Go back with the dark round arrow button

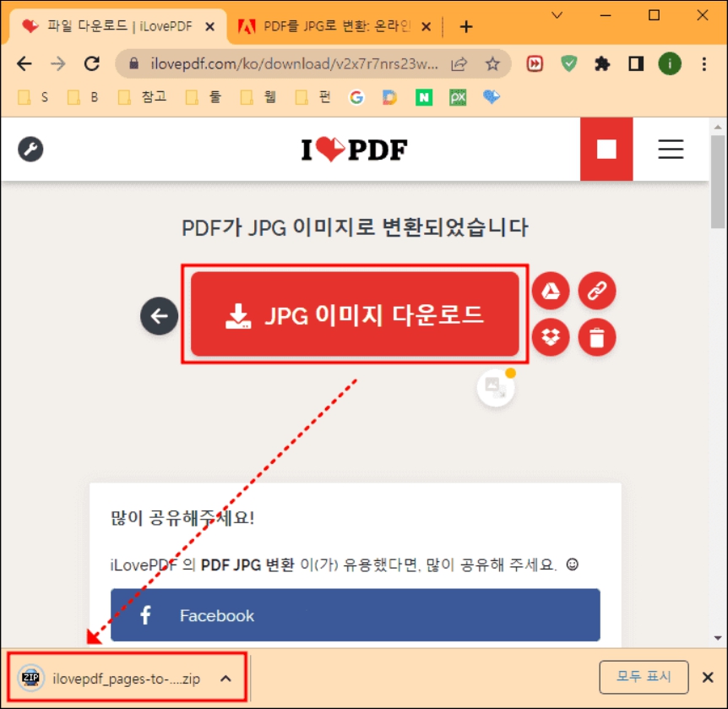point(160,316)
